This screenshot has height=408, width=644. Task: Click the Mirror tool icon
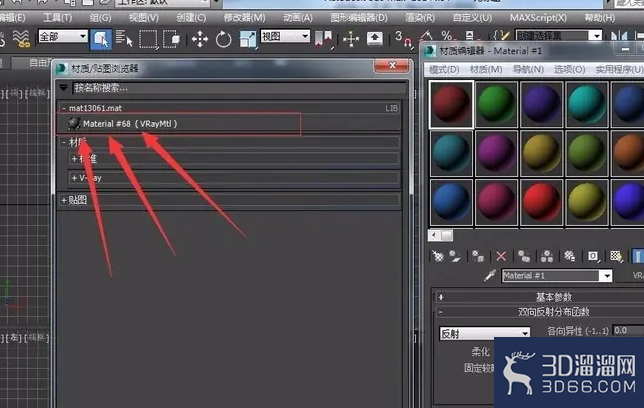(619, 36)
